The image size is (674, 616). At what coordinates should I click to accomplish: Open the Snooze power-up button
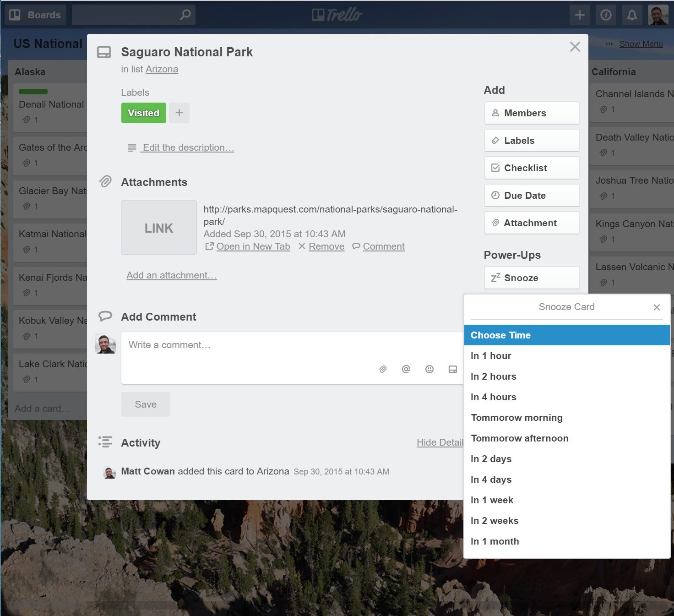click(x=532, y=278)
